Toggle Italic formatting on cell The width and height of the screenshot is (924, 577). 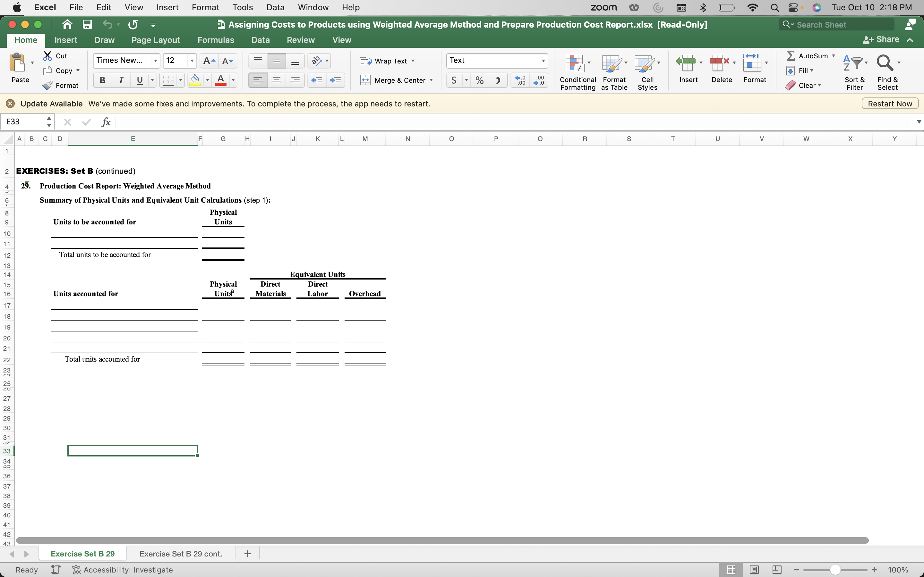pos(120,80)
